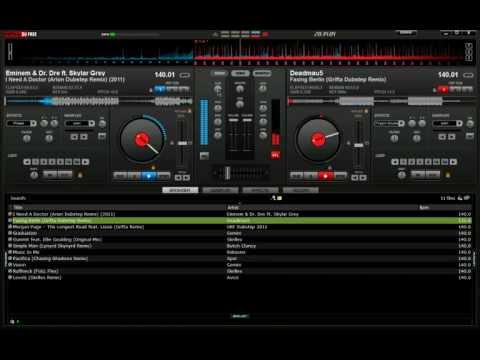The height and width of the screenshot is (360, 480).
Task: Select previous sample on right sampler
Action: tap(442, 137)
